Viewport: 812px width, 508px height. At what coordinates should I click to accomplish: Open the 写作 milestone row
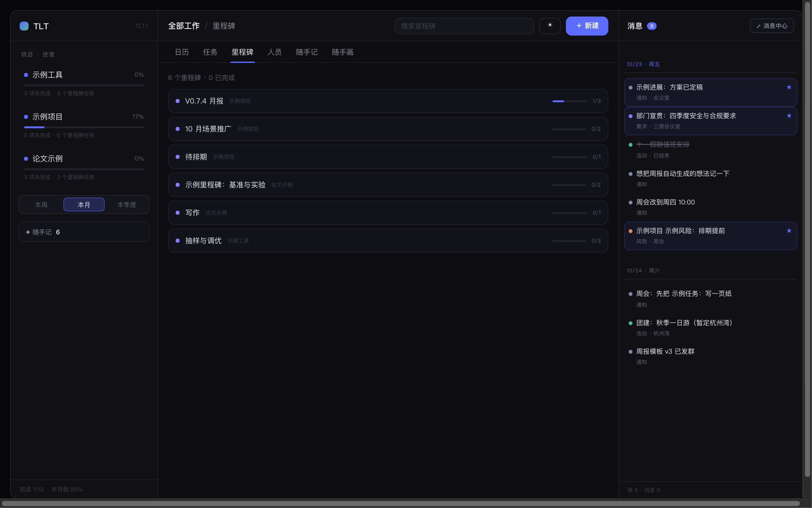(x=388, y=213)
